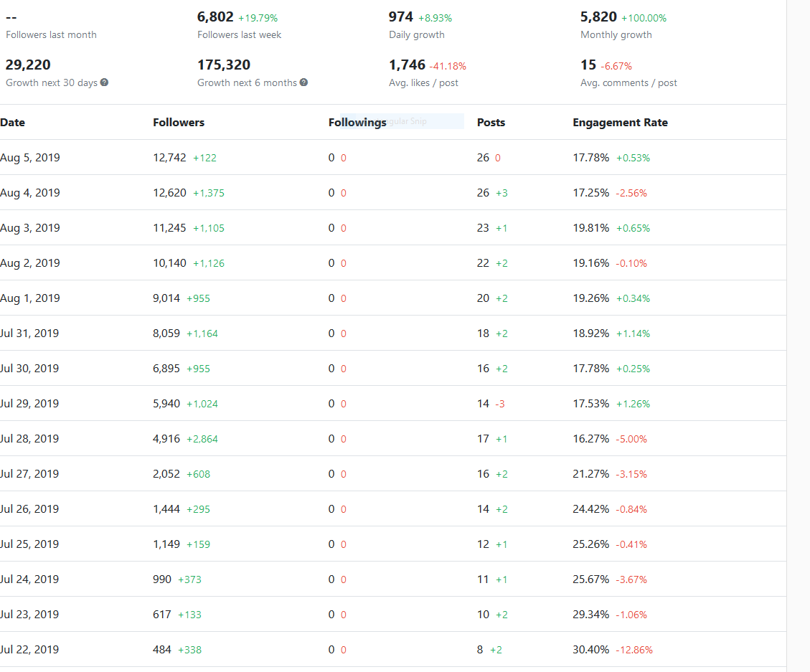Click the 19.81% engagement rate
Screen dimensions: 810x672
(591, 228)
